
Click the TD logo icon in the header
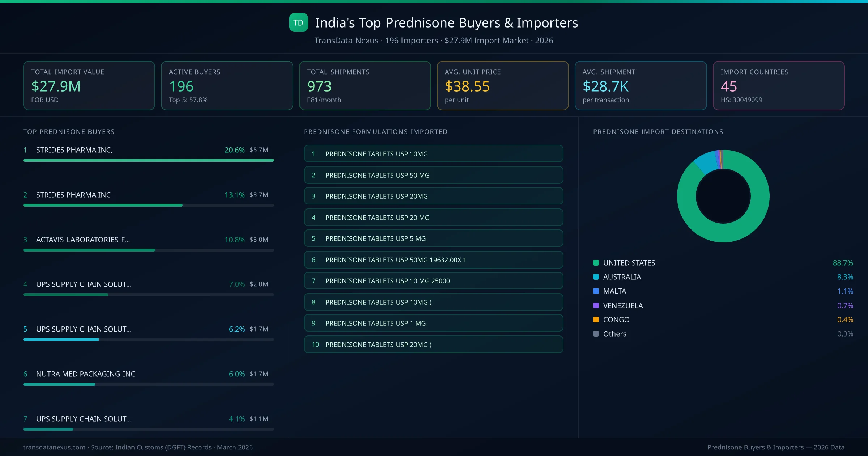[299, 22]
